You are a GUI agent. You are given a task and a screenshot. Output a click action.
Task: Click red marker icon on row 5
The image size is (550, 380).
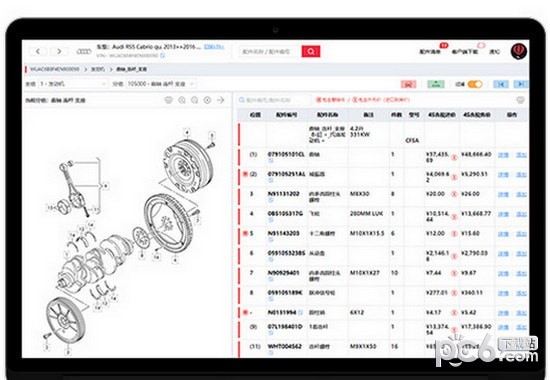point(245,233)
